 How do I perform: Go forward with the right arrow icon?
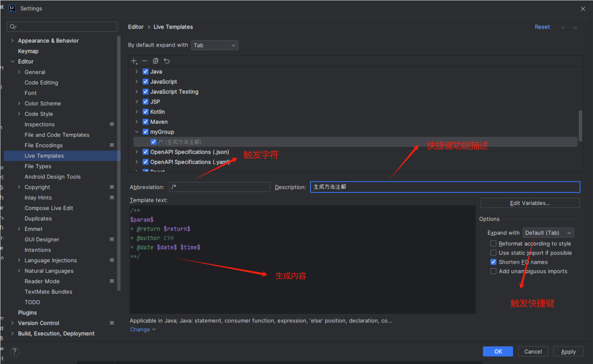(x=575, y=27)
